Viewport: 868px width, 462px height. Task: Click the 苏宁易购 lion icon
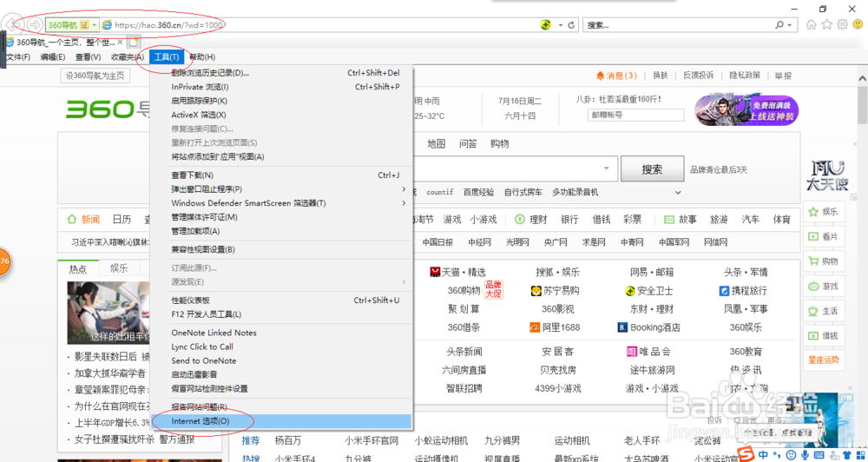click(x=536, y=290)
